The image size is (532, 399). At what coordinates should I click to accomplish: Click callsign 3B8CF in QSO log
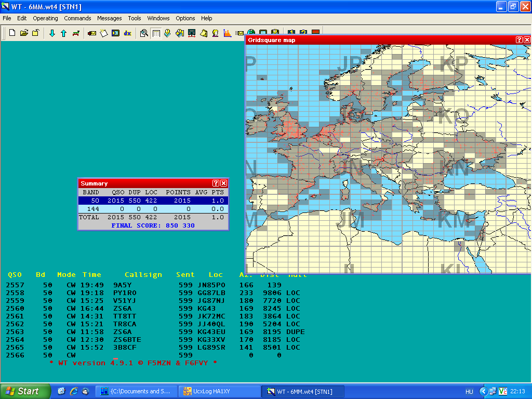pos(125,348)
